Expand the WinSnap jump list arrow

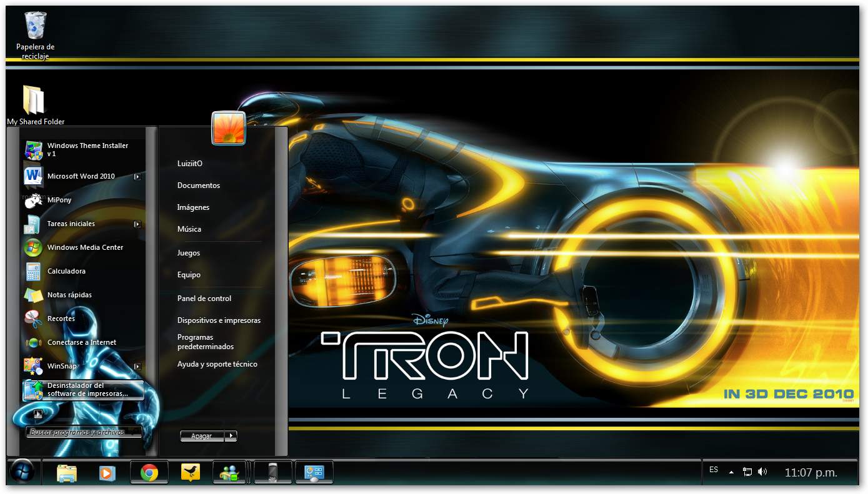(137, 367)
